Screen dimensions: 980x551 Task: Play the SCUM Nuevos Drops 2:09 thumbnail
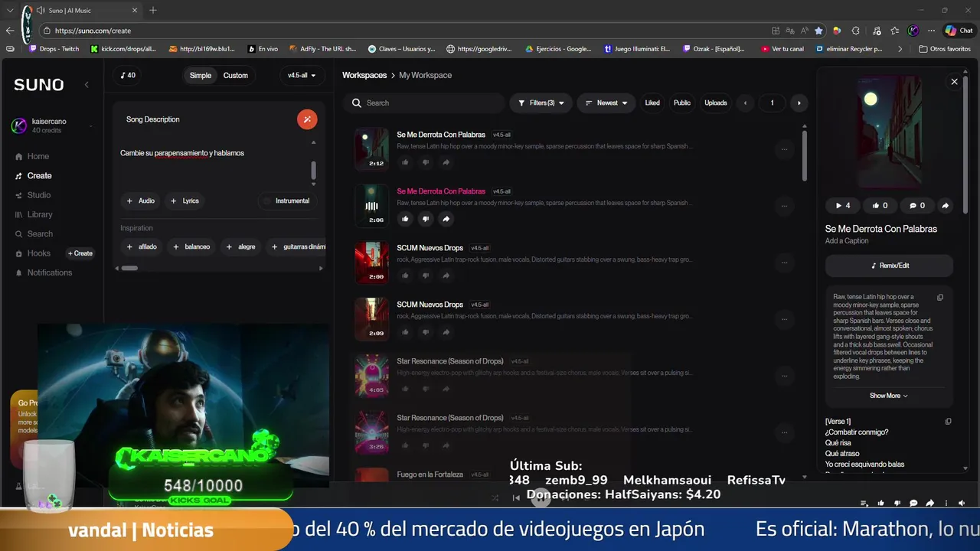click(x=371, y=318)
